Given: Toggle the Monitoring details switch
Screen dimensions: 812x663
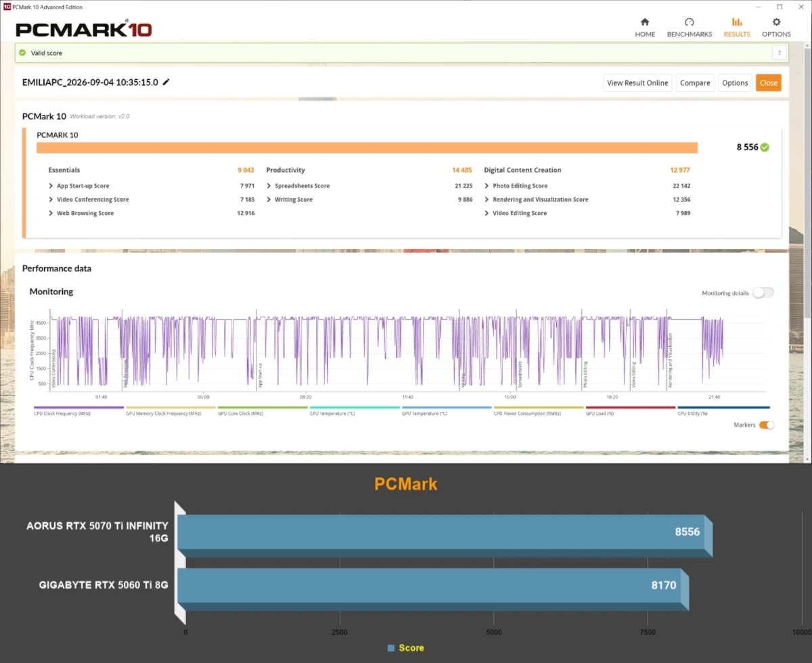Looking at the screenshot, I should (763, 293).
